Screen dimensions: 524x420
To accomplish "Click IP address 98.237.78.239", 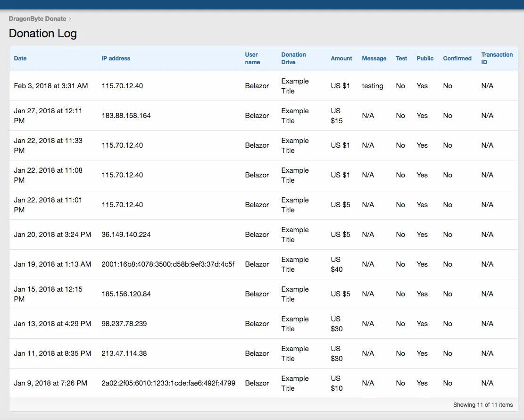I will click(x=124, y=324).
